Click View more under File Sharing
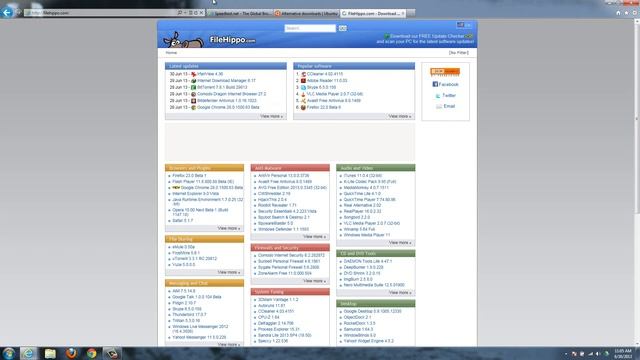This screenshot has width=640, height=360. tap(229, 272)
